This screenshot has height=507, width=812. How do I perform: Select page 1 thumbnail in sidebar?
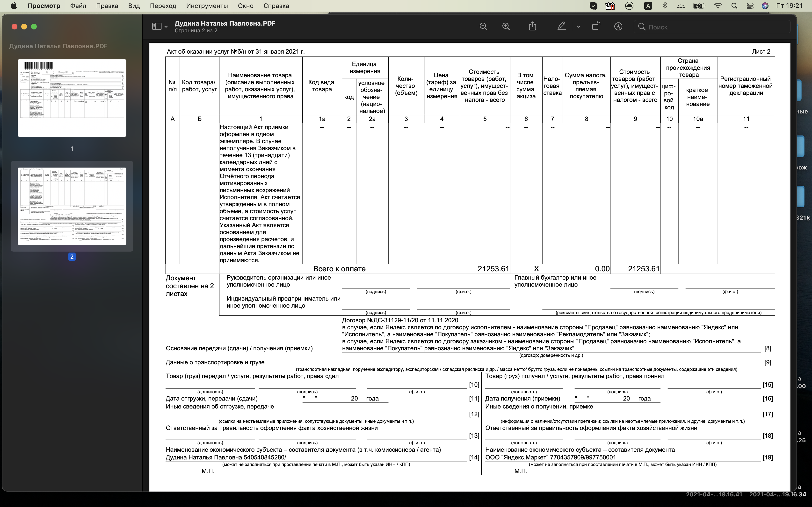72,98
